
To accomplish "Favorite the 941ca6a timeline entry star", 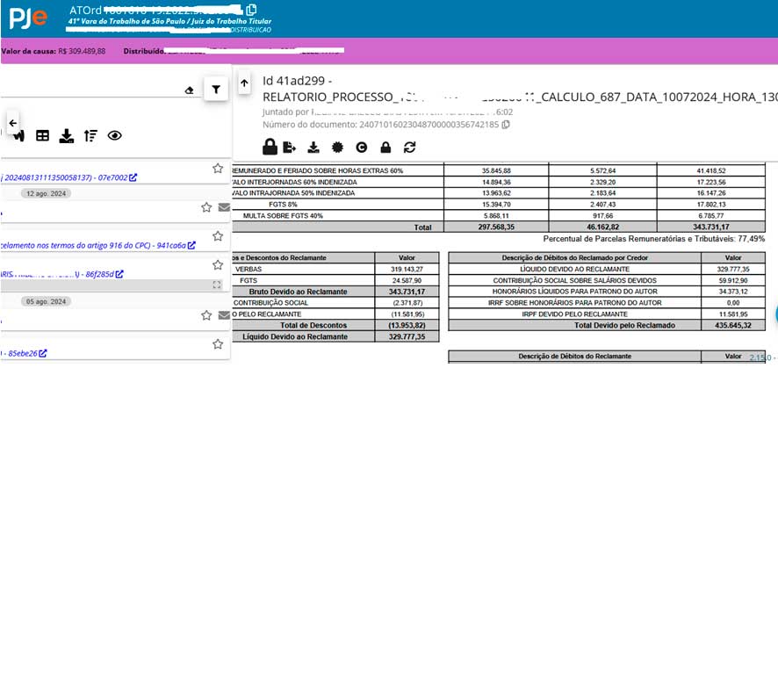I will click(x=218, y=236).
